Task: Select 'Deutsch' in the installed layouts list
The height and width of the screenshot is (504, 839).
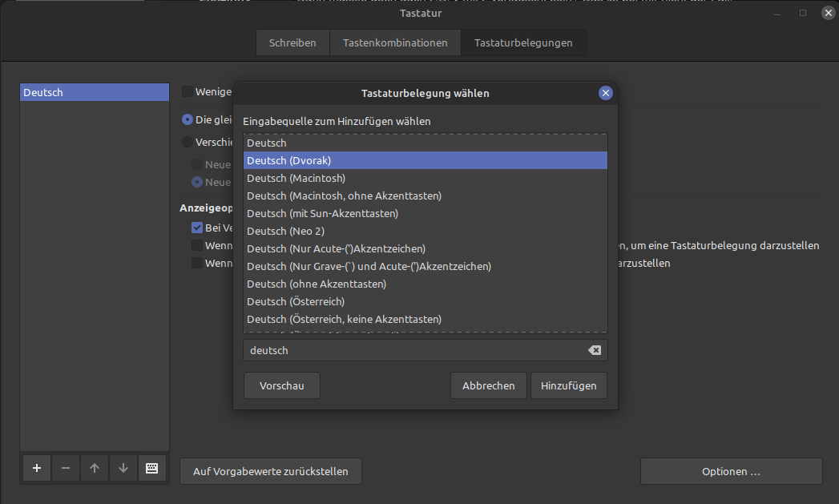Action: click(95, 93)
